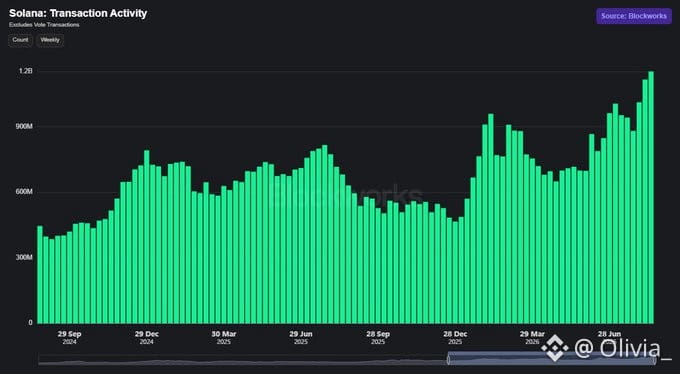680x374 pixels.
Task: Click the right handle of range slider
Action: [x=654, y=359]
